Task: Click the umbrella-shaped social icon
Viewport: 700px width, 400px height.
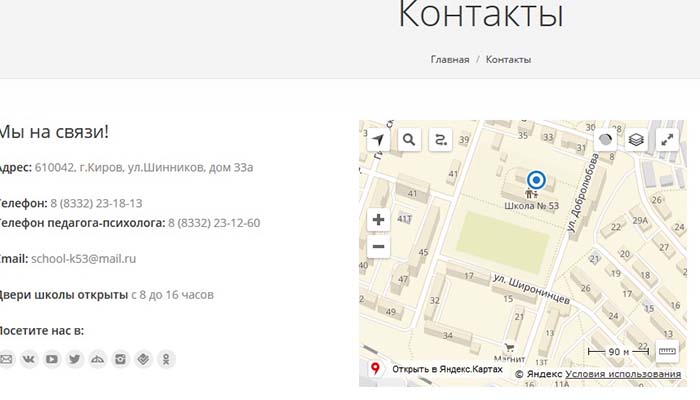Action: pos(97,359)
